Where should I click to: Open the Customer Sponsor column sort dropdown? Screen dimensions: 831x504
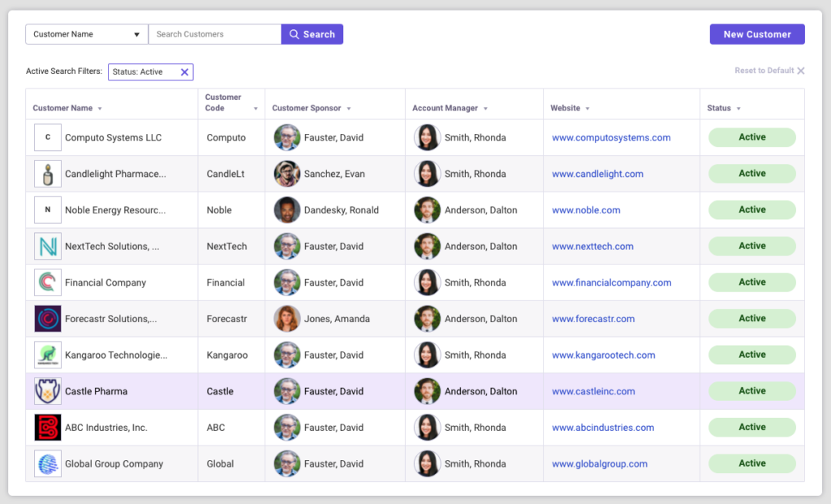pos(348,108)
